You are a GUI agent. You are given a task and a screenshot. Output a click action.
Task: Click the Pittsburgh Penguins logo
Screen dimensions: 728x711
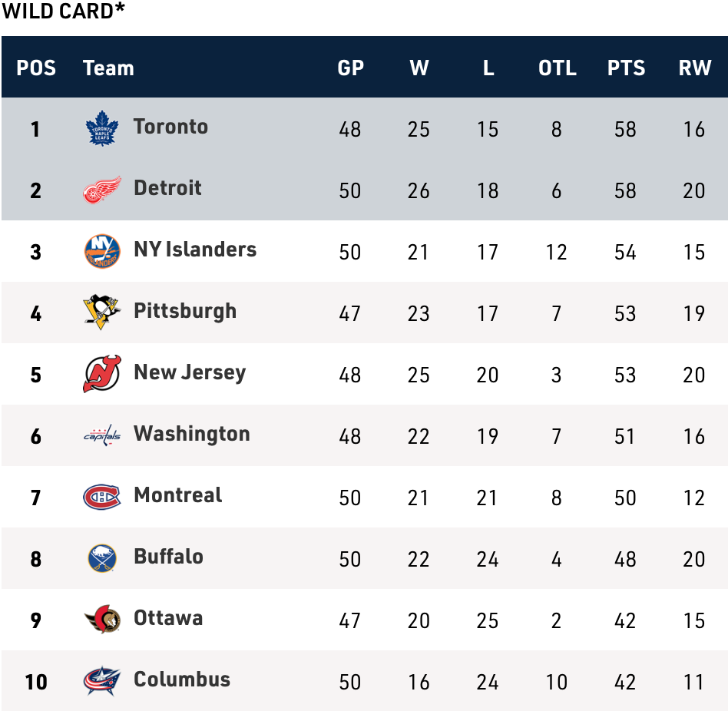click(101, 313)
